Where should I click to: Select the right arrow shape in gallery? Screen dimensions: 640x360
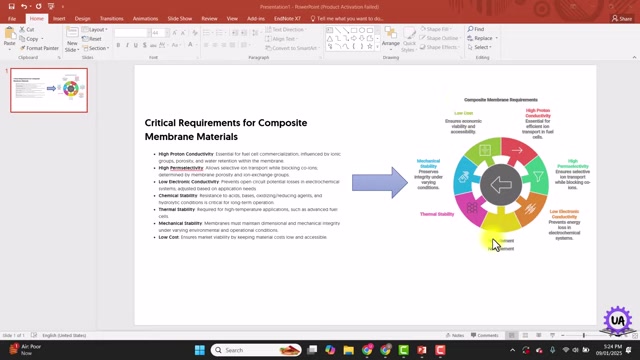pyautogui.click(x=354, y=38)
